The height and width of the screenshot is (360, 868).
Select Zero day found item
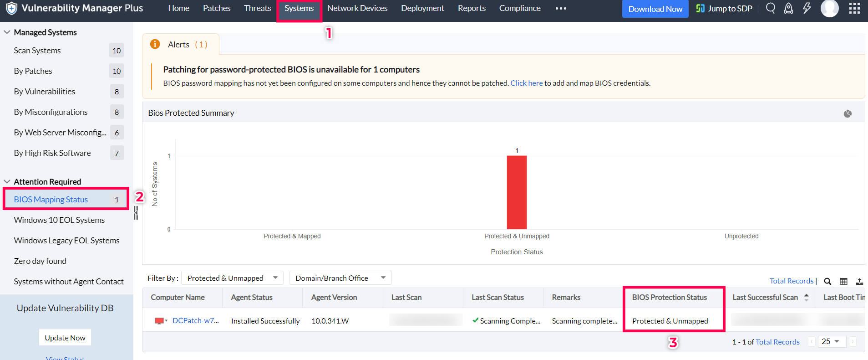click(x=40, y=261)
